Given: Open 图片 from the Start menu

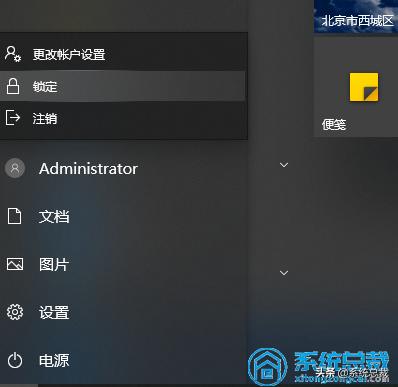Looking at the screenshot, I should (x=54, y=265).
